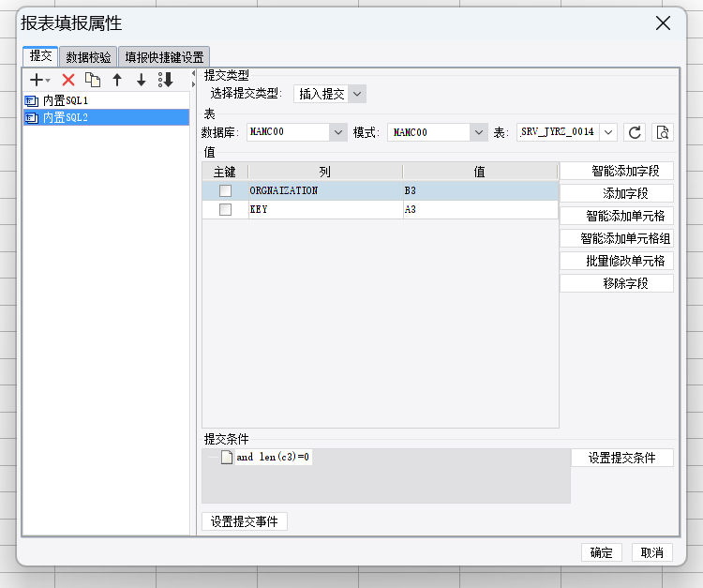Click the 列 column header
This screenshot has height=588, width=703.
325,172
